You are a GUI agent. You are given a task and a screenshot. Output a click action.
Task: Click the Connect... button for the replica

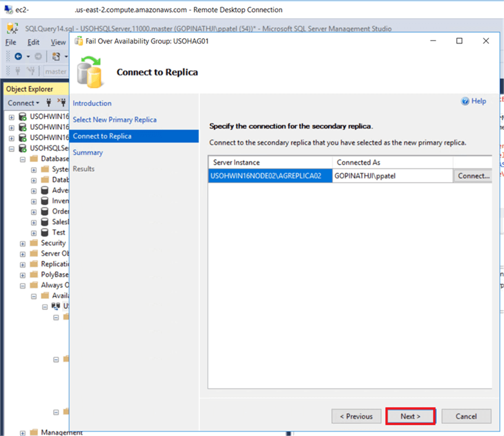click(473, 176)
